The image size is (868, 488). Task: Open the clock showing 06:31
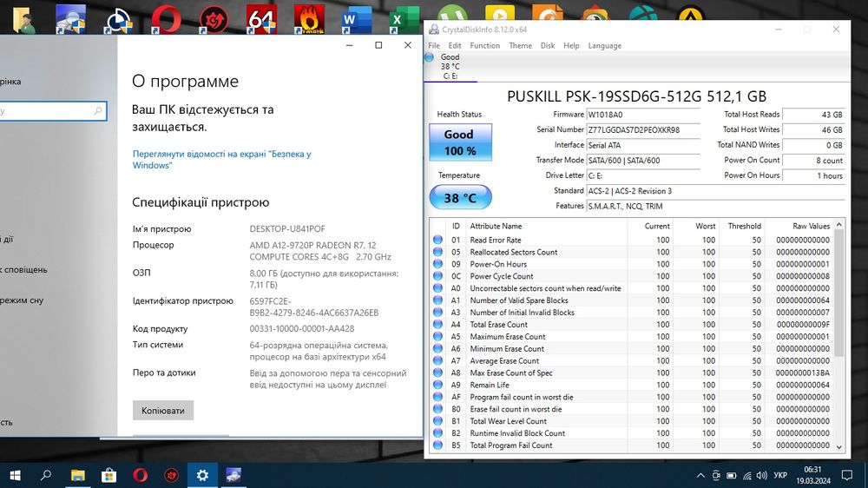812,470
